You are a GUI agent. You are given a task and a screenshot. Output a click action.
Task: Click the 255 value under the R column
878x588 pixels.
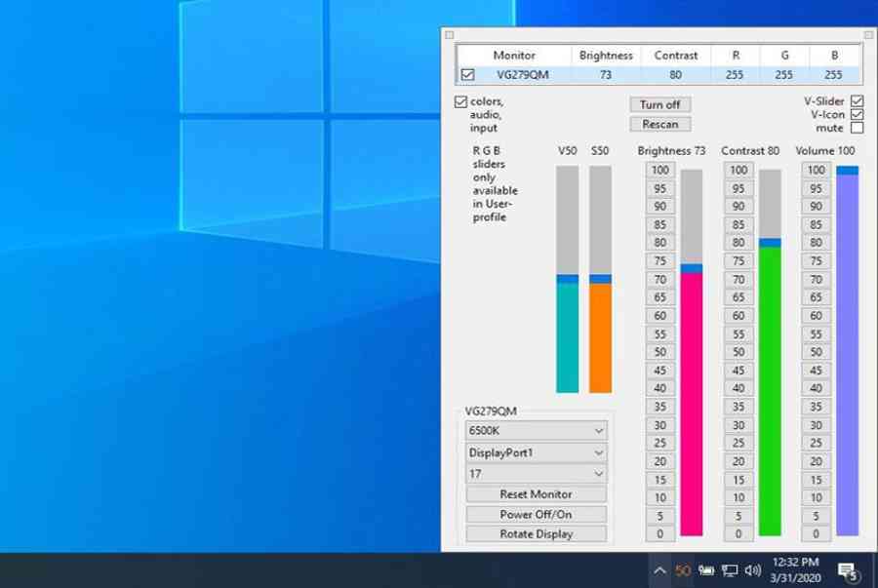click(x=735, y=75)
